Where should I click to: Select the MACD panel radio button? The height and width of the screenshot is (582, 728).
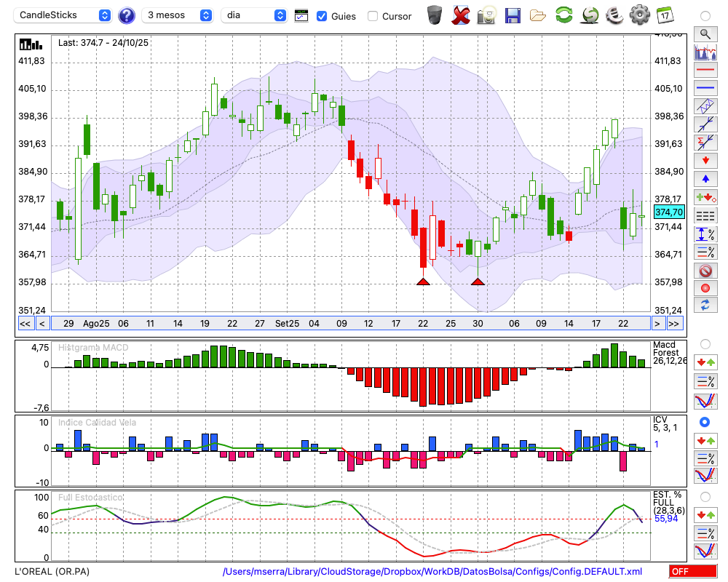(x=705, y=344)
